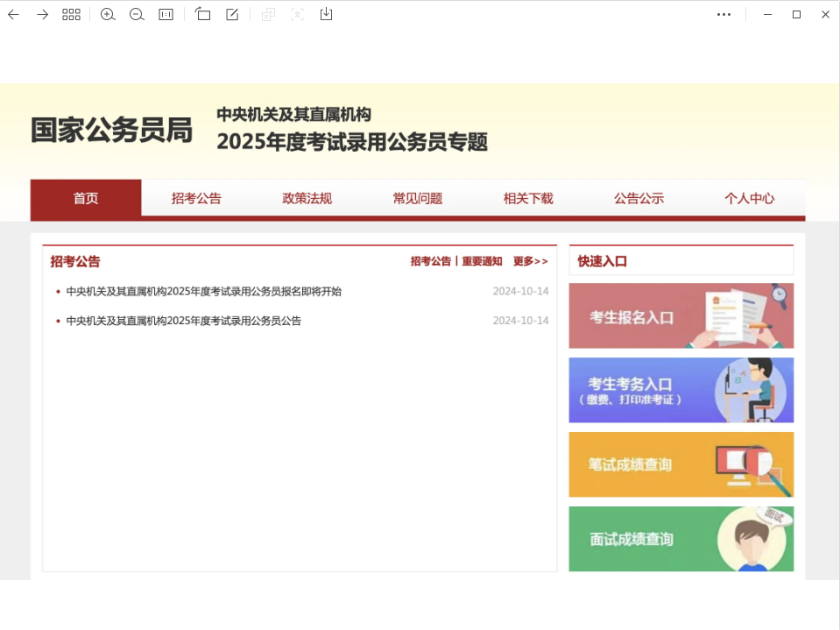Screen dimensions: 840x630
Task: Zoom in with the magnifier plus icon
Action: point(108,14)
